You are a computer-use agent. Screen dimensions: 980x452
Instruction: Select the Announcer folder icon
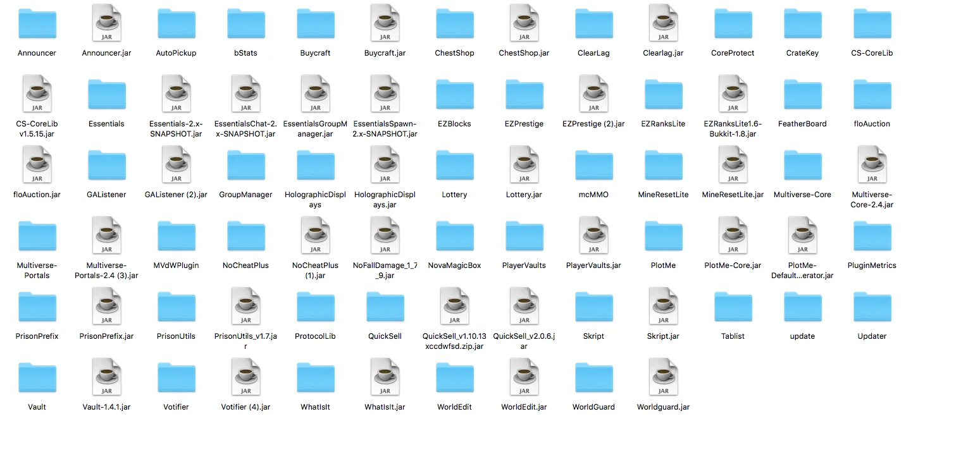[37, 24]
